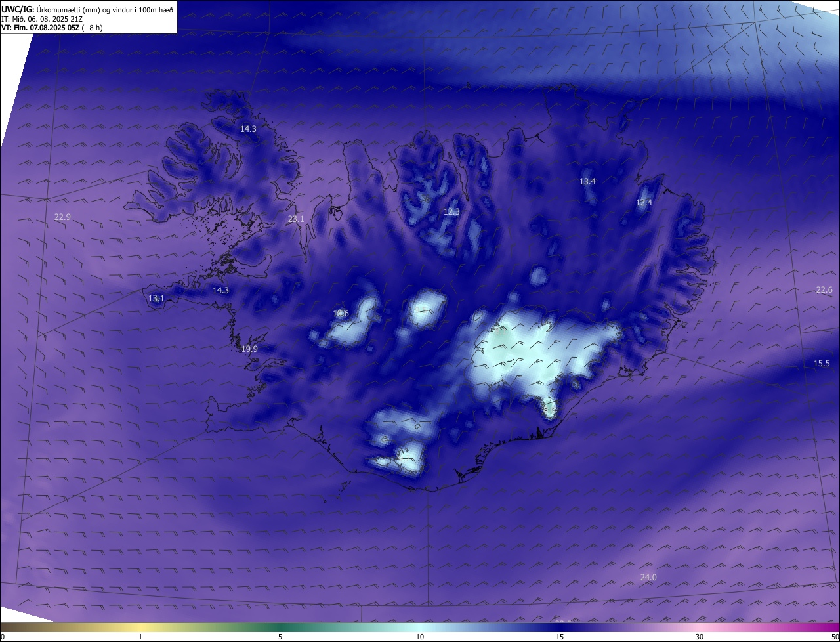Pick the 15 tick on the color scale

(x=560, y=637)
